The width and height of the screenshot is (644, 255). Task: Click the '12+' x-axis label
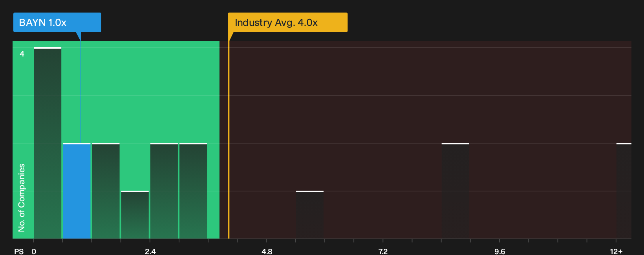[616, 251]
